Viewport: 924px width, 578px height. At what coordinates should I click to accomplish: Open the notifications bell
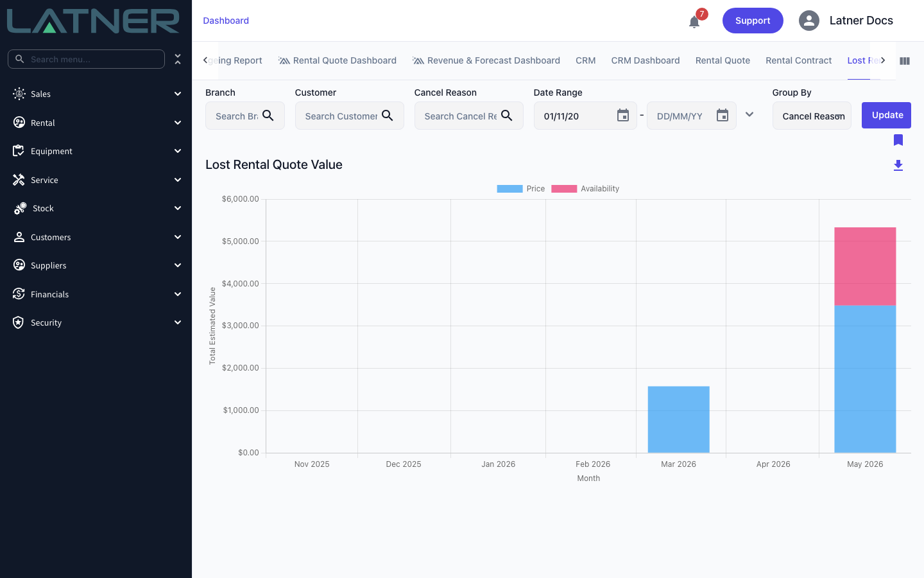click(694, 22)
